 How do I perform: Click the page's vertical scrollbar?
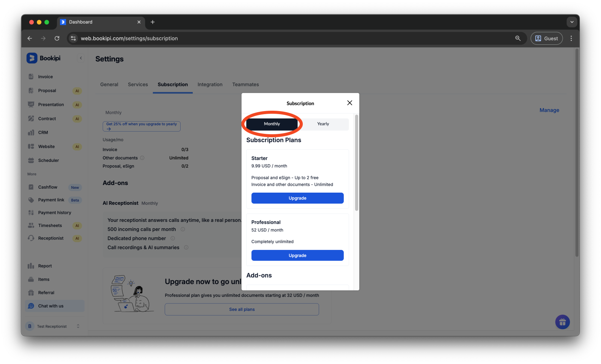577,153
